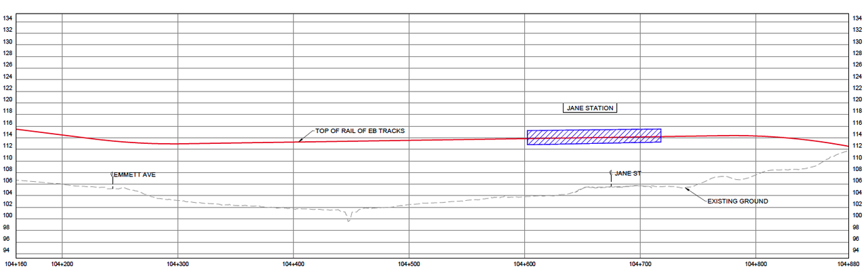Select the blue hatched station platform box
This screenshot has height=268, width=868.
point(594,136)
